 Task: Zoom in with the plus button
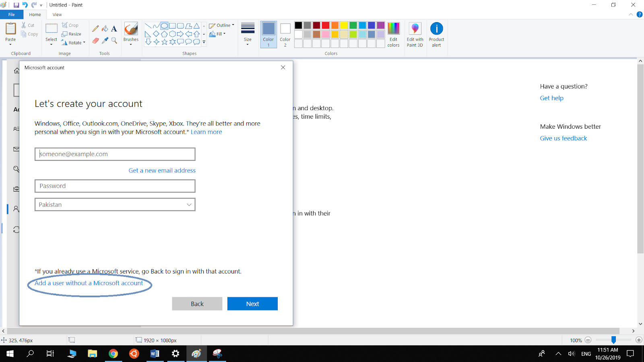639,340
